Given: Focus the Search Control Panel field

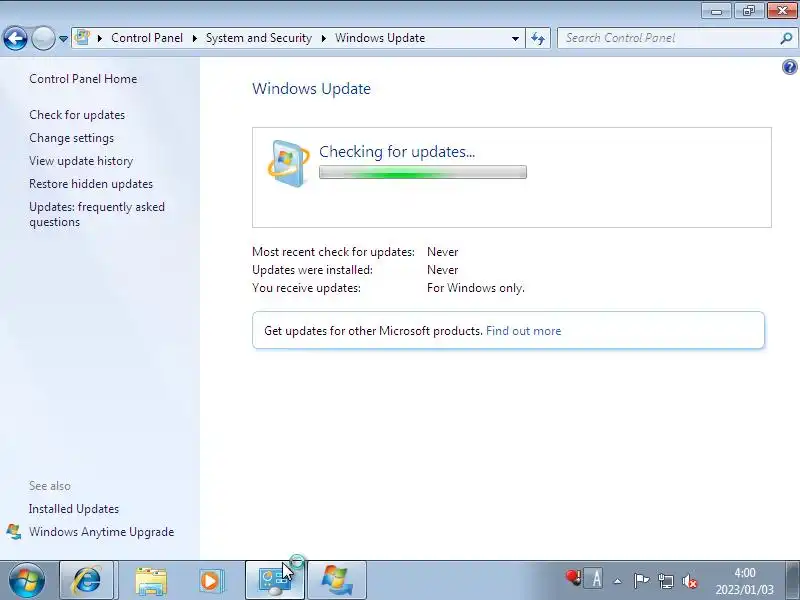Looking at the screenshot, I should [668, 38].
